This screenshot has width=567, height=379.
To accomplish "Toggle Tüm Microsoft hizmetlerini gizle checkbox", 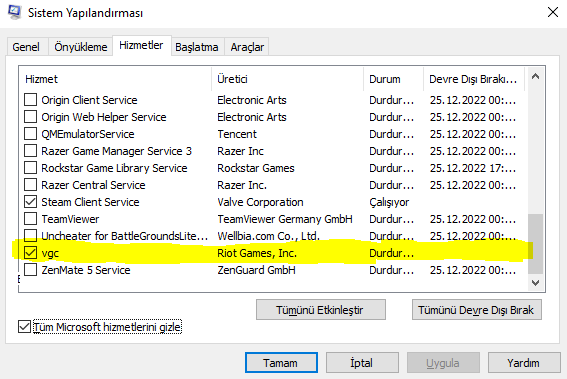I will coord(24,327).
